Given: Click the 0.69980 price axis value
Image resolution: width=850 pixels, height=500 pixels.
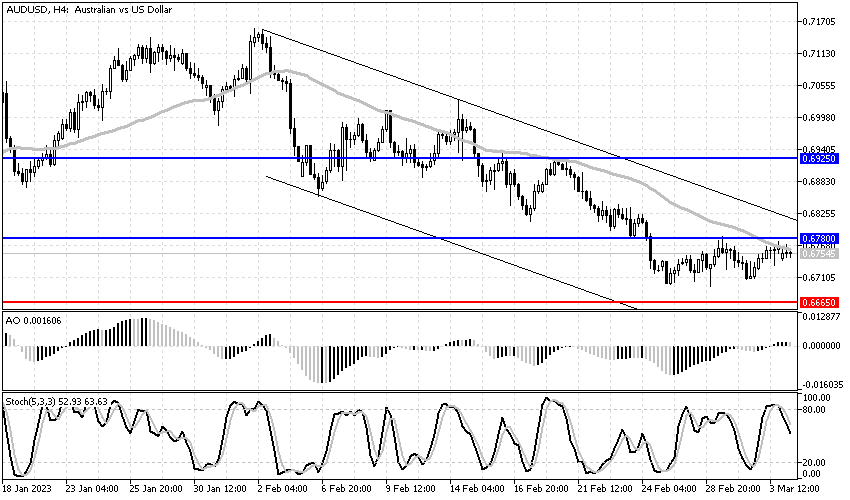Looking at the screenshot, I should [x=821, y=118].
